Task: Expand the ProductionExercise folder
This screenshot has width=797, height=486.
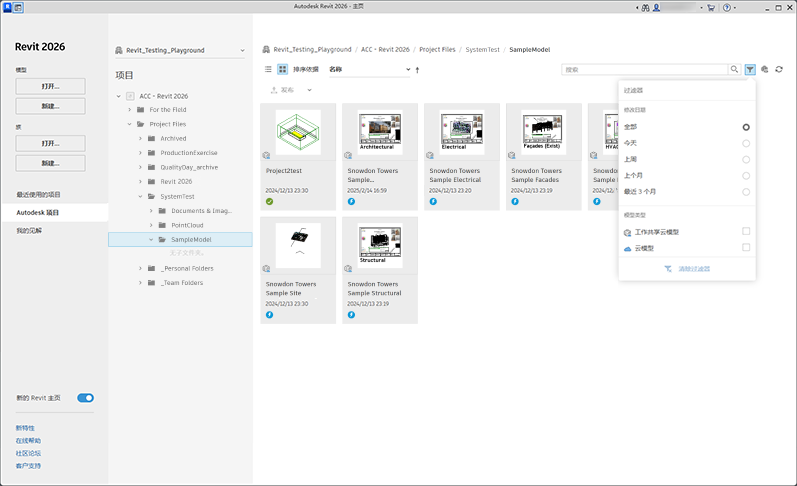Action: (140, 153)
